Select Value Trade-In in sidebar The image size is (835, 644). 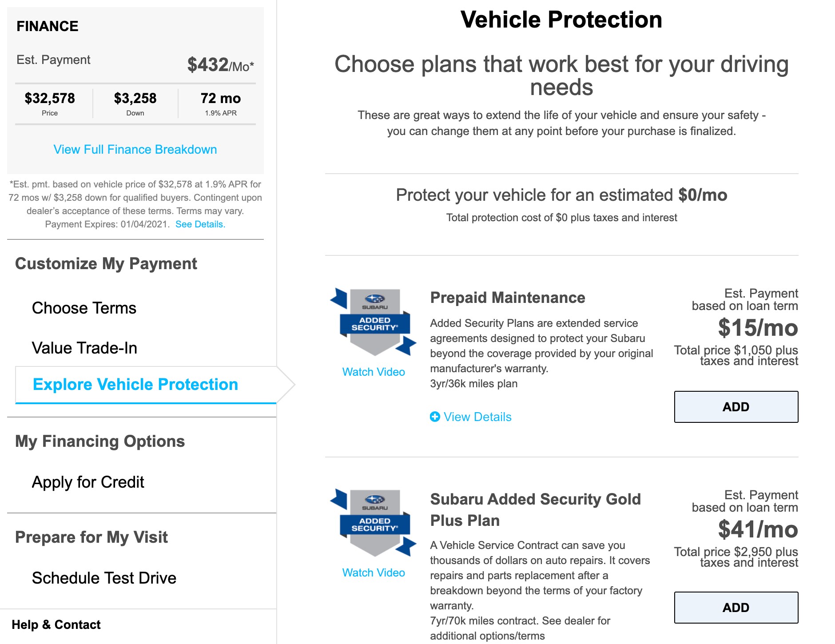[84, 348]
